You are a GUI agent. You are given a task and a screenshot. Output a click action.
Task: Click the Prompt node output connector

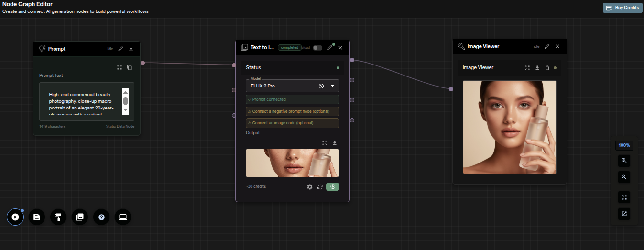click(142, 63)
